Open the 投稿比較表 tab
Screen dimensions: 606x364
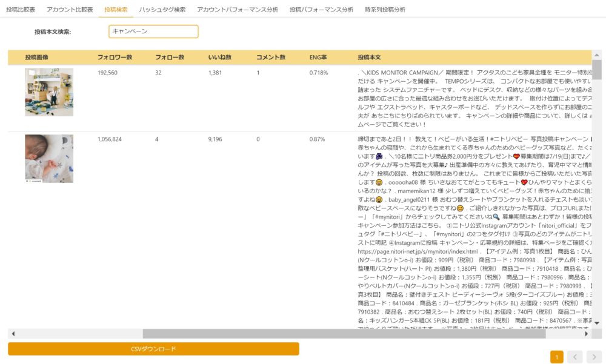click(x=21, y=10)
